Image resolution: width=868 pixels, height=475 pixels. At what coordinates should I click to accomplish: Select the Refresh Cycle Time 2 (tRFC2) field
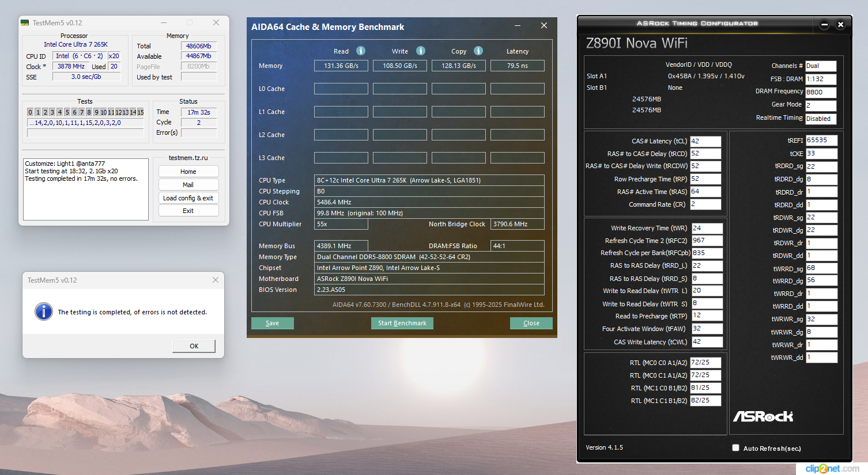[707, 241]
